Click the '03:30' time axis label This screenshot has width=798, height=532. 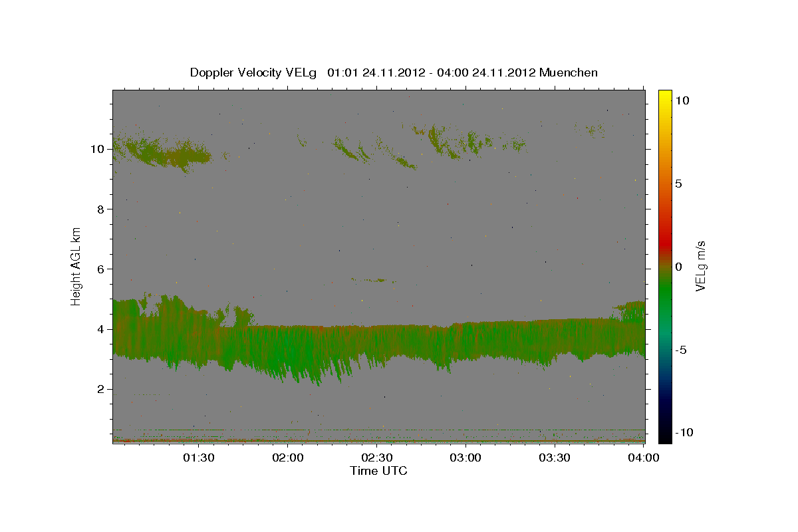(554, 458)
